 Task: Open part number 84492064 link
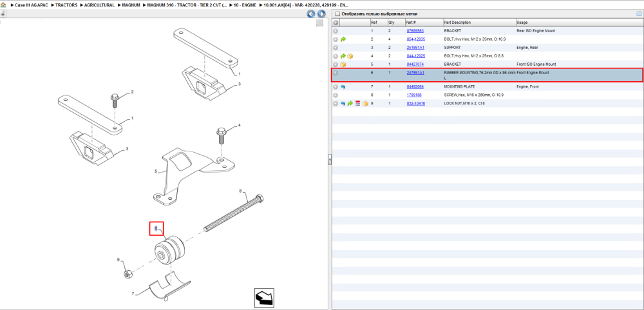click(415, 87)
